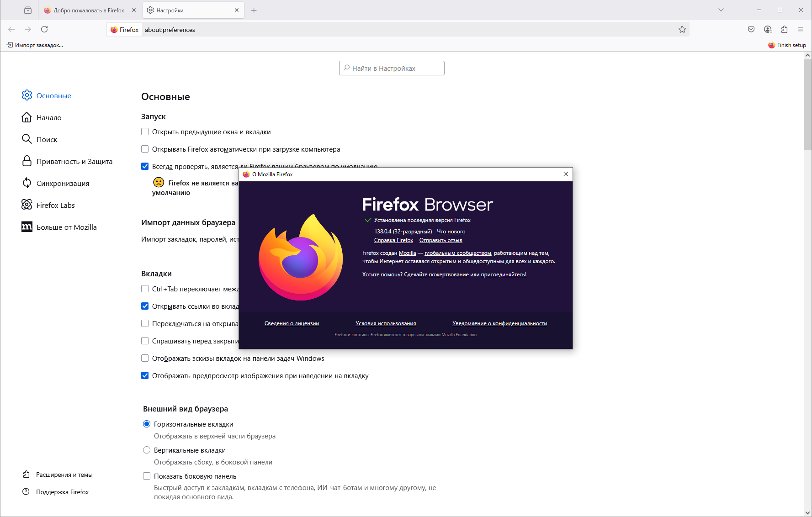Open a new tab with the plus button
The image size is (812, 517).
pos(254,10)
